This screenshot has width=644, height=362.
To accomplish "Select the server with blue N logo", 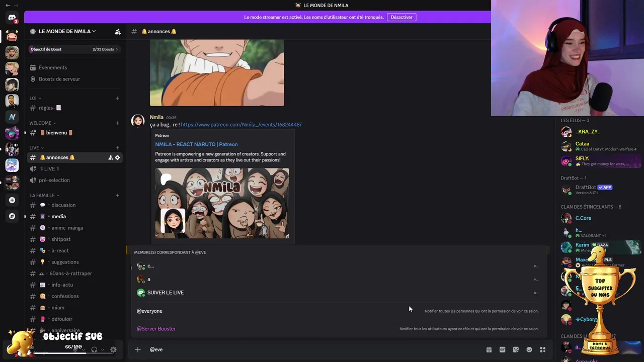I will pos(12,117).
